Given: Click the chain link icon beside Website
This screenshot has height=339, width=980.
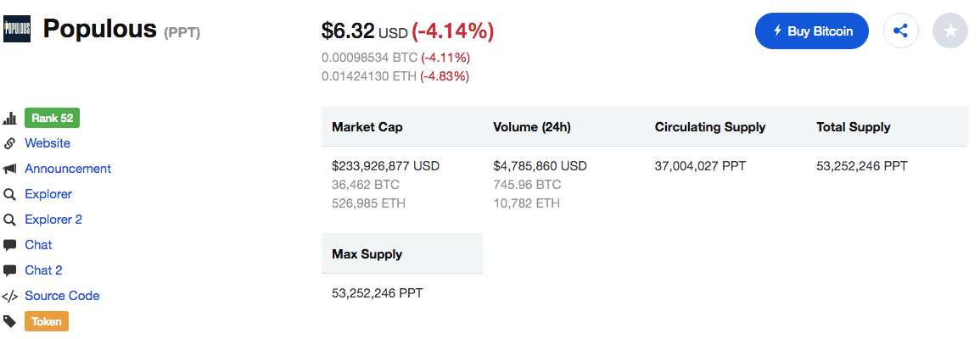Looking at the screenshot, I should [x=10, y=144].
